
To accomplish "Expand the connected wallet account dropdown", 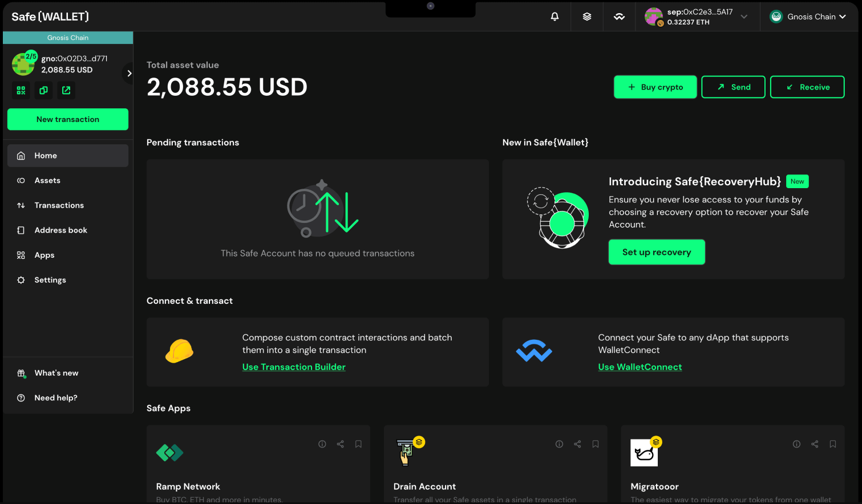I will point(744,17).
